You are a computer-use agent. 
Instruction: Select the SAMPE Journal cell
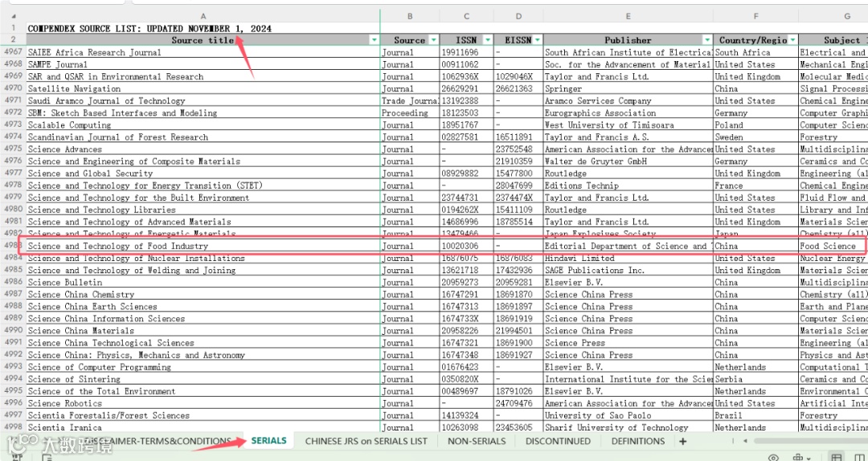point(203,65)
